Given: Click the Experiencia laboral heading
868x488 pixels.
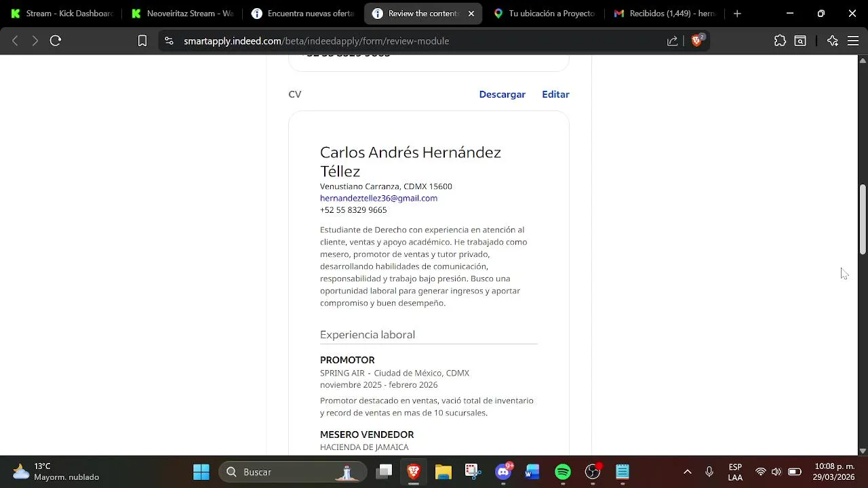Looking at the screenshot, I should coord(368,334).
